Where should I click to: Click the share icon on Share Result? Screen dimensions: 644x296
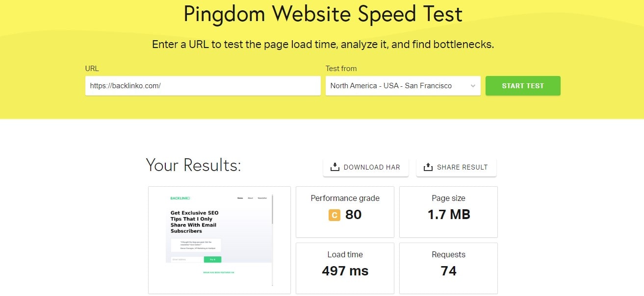click(x=428, y=167)
